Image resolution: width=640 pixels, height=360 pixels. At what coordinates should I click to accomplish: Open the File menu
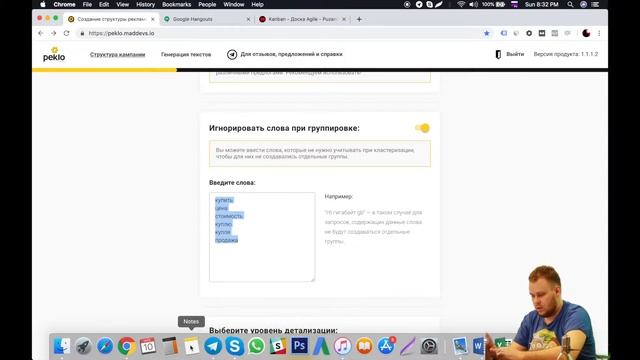(87, 4)
